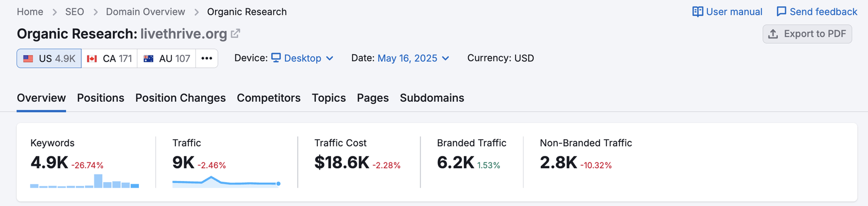Click the Keywords bar chart sparkline
The height and width of the screenshot is (206, 868).
point(85,181)
